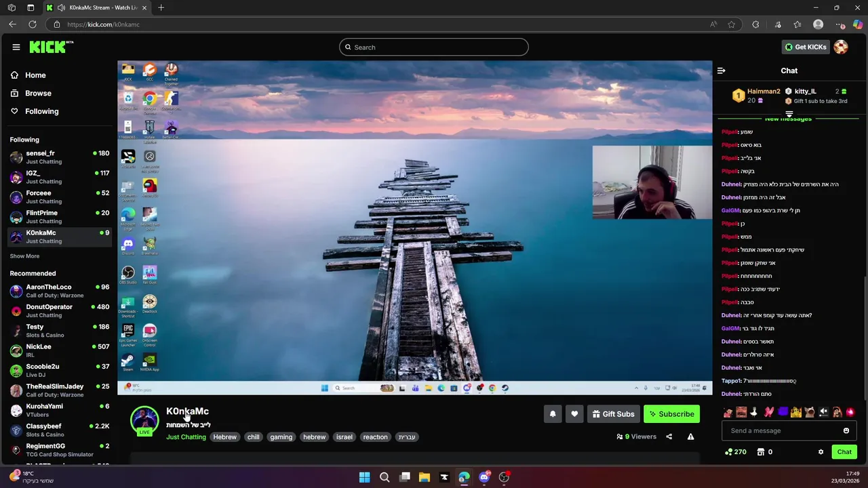Open user profile avatar in header

point(841,47)
